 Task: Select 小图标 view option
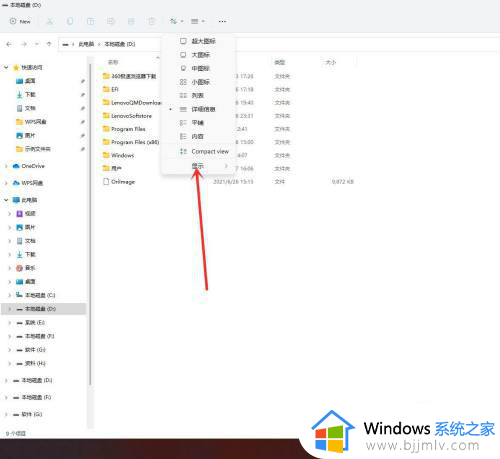[198, 82]
